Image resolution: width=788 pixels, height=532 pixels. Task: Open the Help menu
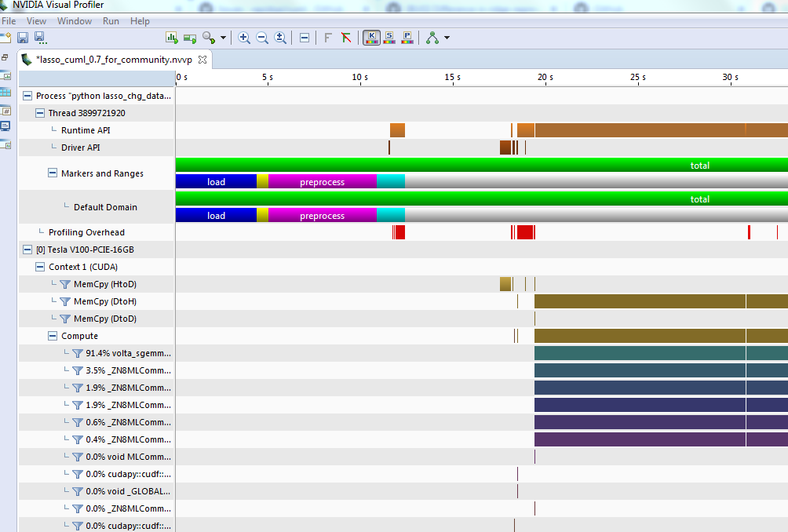pyautogui.click(x=140, y=21)
